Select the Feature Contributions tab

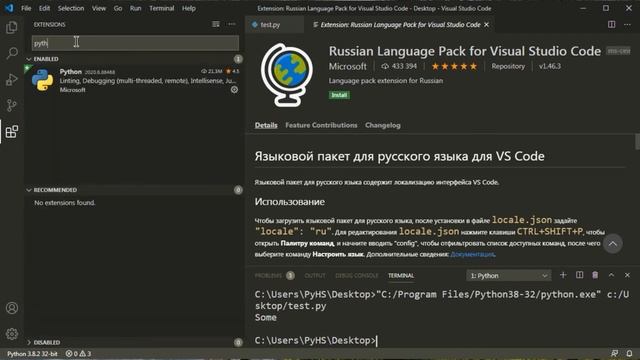321,125
